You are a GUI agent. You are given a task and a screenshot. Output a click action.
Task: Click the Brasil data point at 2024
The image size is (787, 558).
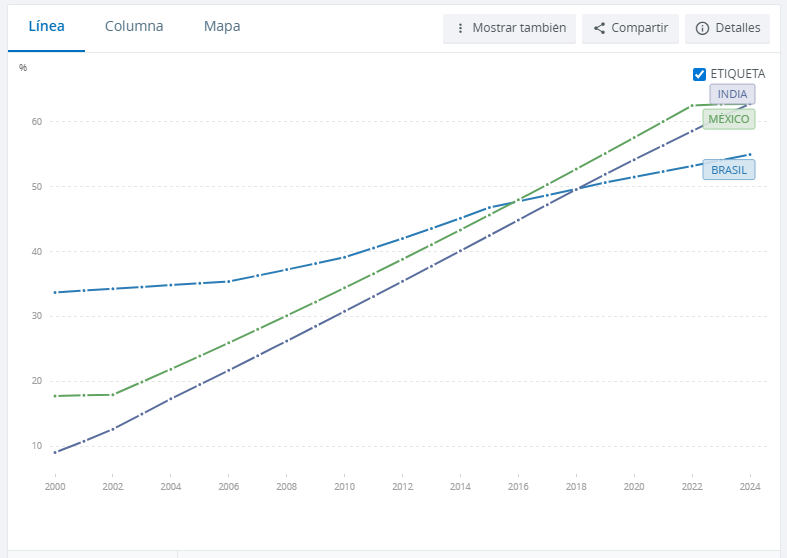click(x=750, y=155)
